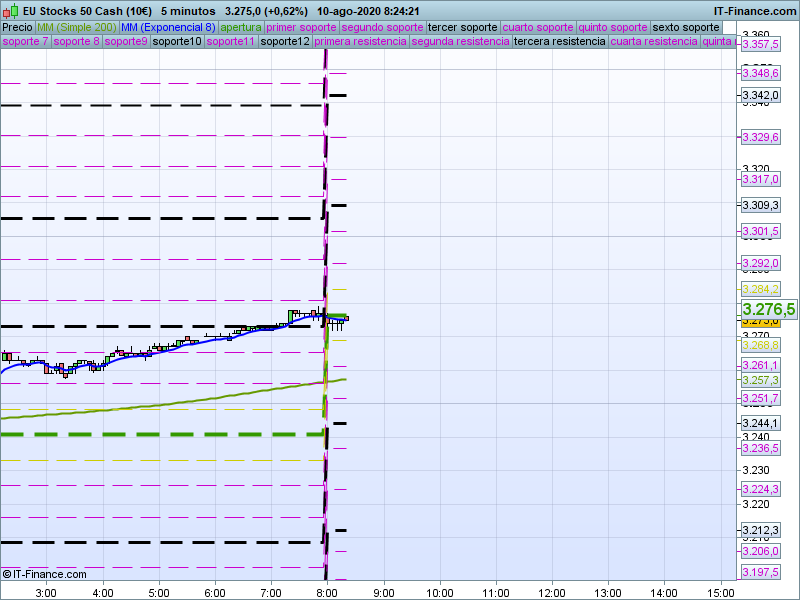Screen dimensions: 800x600
Task: Click the apertura indicator label
Action: click(x=241, y=27)
